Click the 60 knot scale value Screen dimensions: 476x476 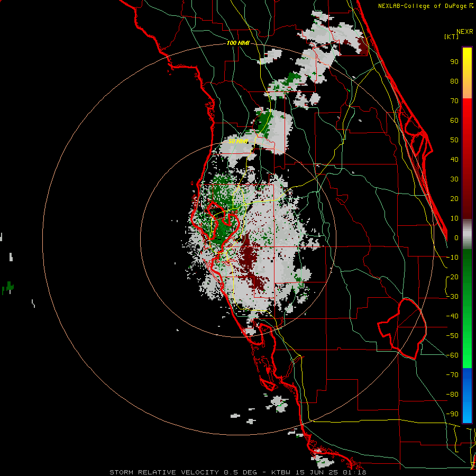(454, 120)
